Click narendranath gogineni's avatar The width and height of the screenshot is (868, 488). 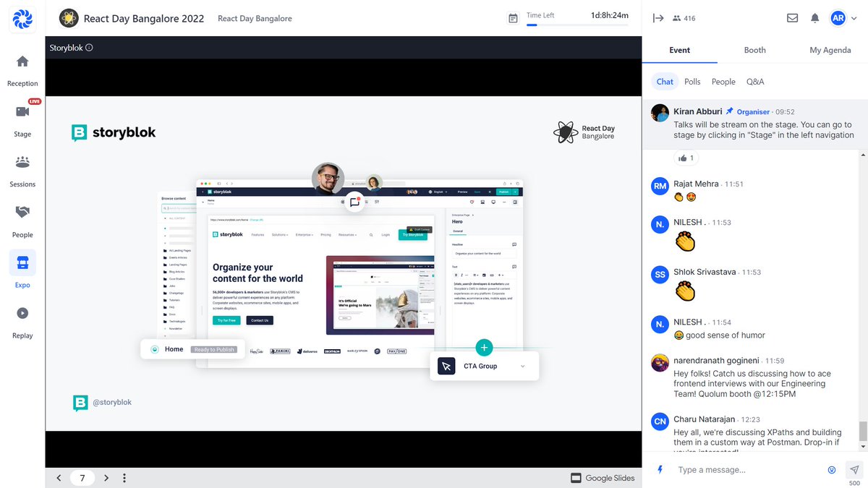pyautogui.click(x=660, y=362)
